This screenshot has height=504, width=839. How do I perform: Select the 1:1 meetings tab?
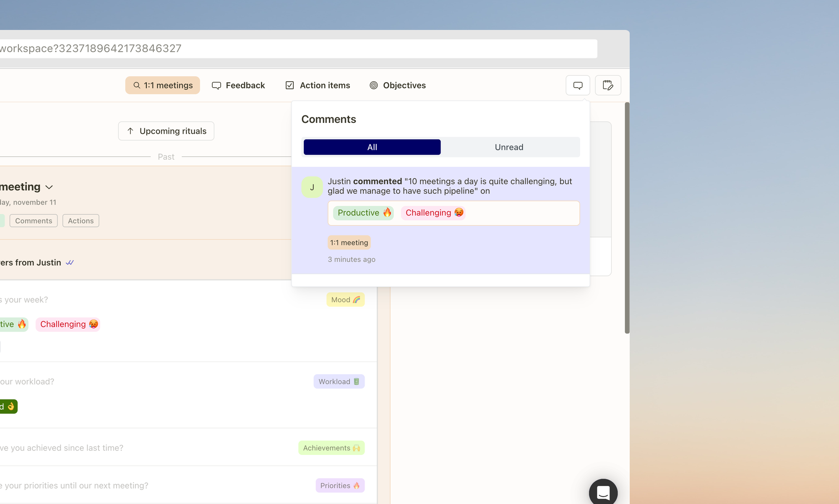point(162,85)
